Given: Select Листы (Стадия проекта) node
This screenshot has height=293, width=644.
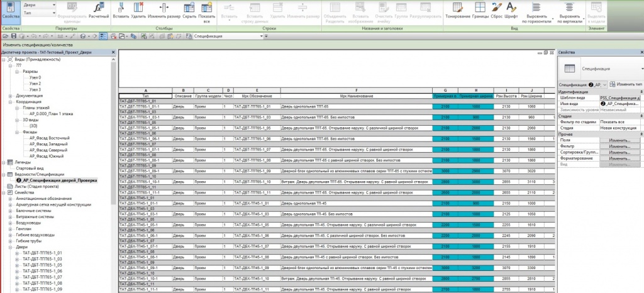Looking at the screenshot, I should click(x=37, y=186).
